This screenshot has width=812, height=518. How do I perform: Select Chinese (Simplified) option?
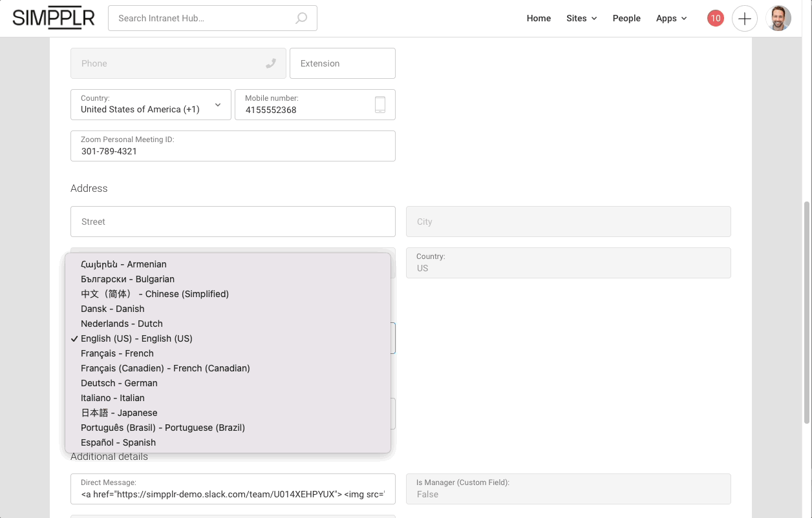[x=228, y=294]
